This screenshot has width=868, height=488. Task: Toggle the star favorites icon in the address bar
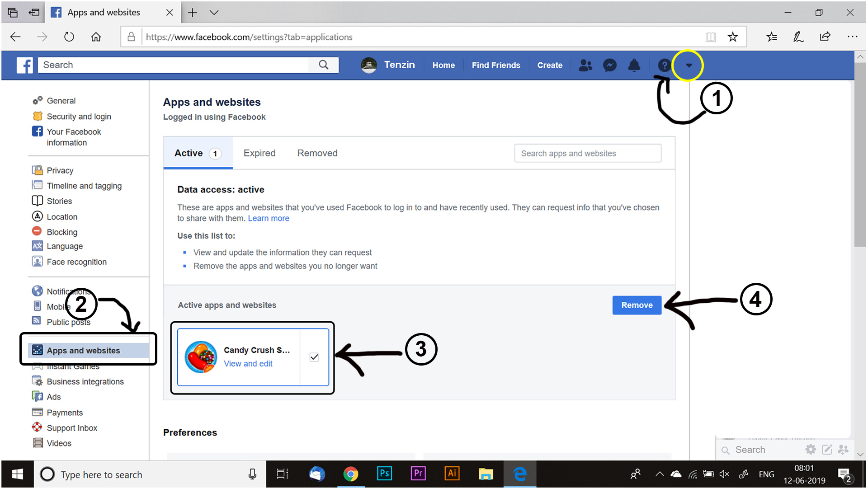coord(732,37)
